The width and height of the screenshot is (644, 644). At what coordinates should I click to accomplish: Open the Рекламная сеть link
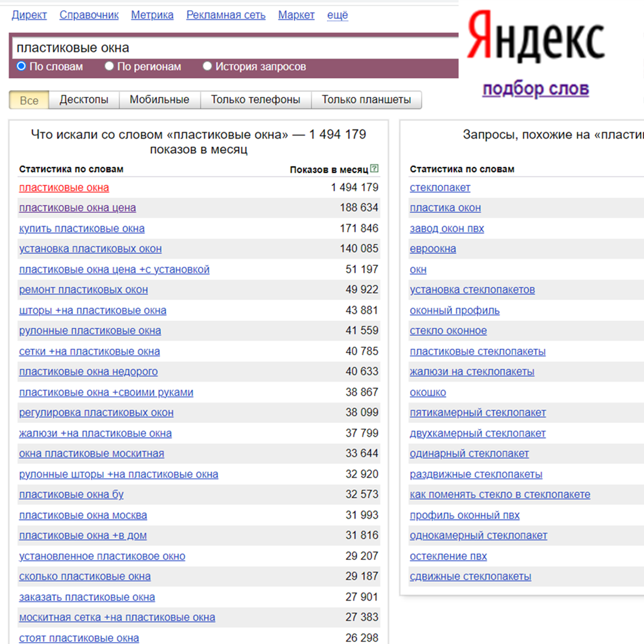(226, 15)
